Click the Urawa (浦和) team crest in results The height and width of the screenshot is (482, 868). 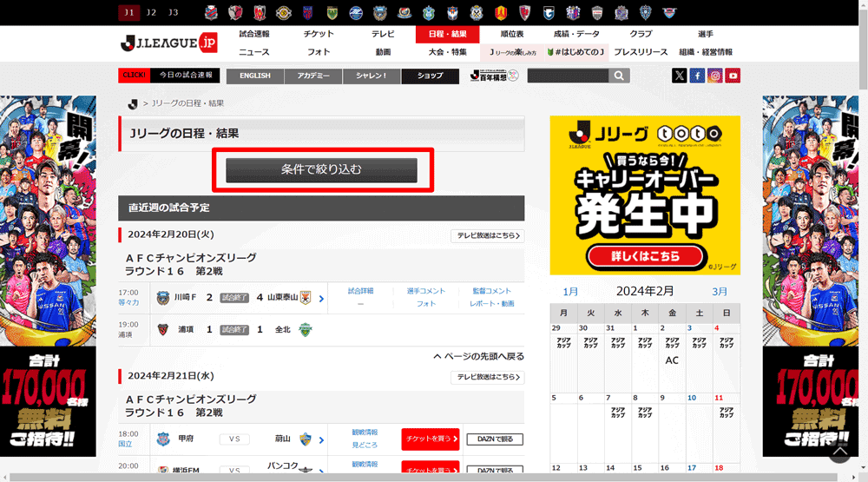pyautogui.click(x=162, y=329)
